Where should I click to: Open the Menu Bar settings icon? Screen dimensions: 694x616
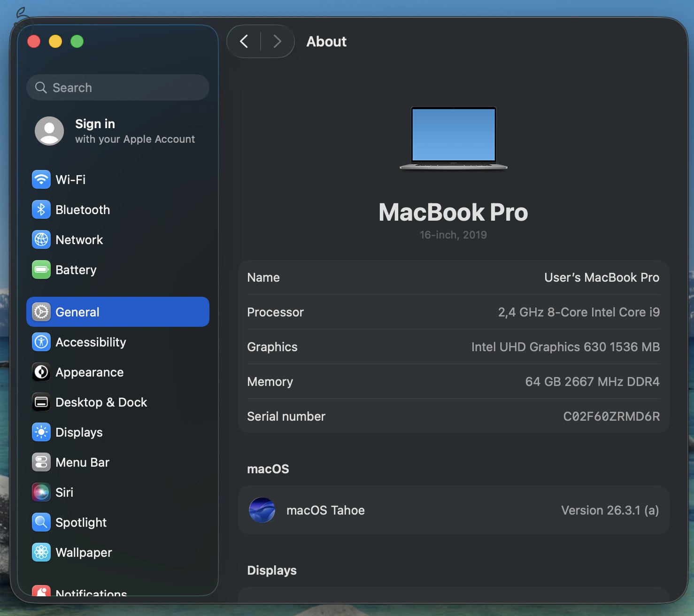pos(41,462)
